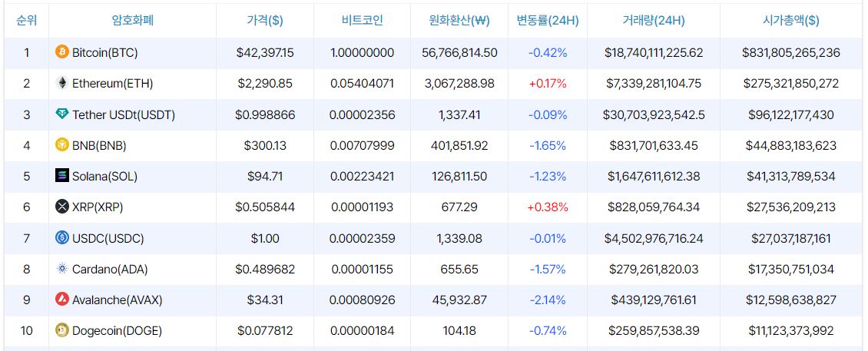
Task: Click Ethereum bitcoin ratio 0.05404071
Action: [x=362, y=84]
